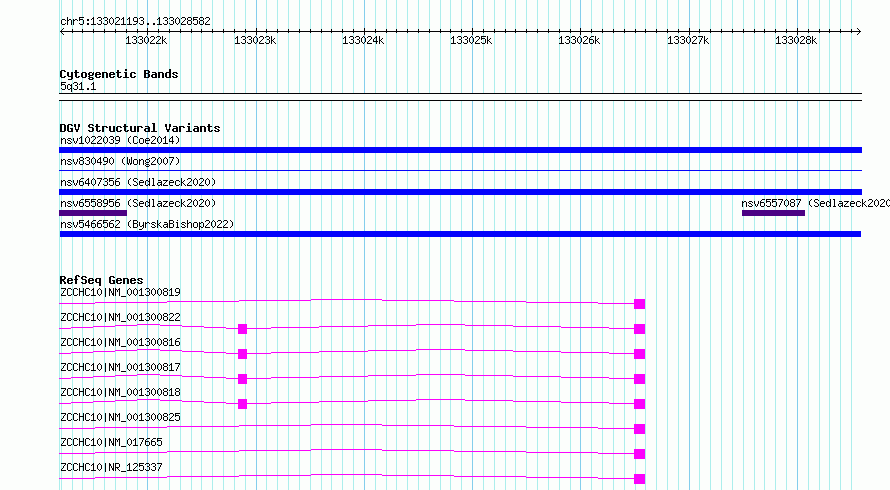Viewport: 890px width, 490px height.
Task: Select the nsv6407356 blue variant bar
Action: [x=460, y=192]
